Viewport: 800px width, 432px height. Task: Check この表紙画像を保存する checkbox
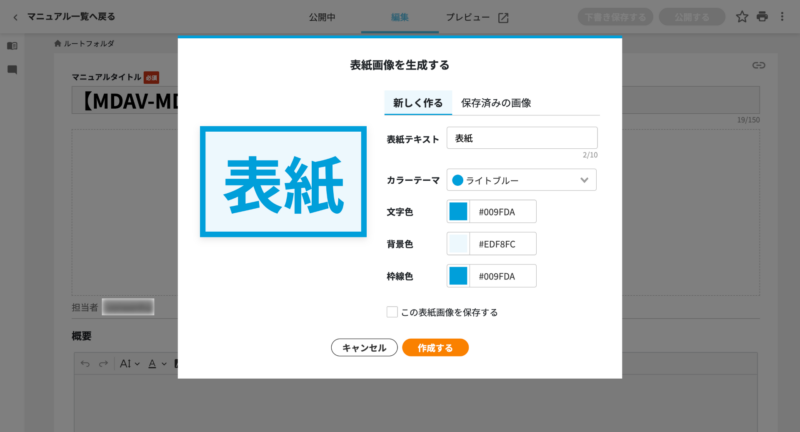[x=392, y=312]
